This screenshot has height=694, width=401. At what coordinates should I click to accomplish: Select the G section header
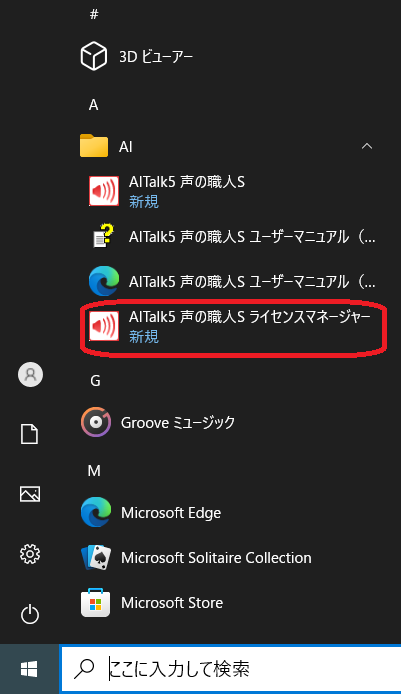[95, 381]
